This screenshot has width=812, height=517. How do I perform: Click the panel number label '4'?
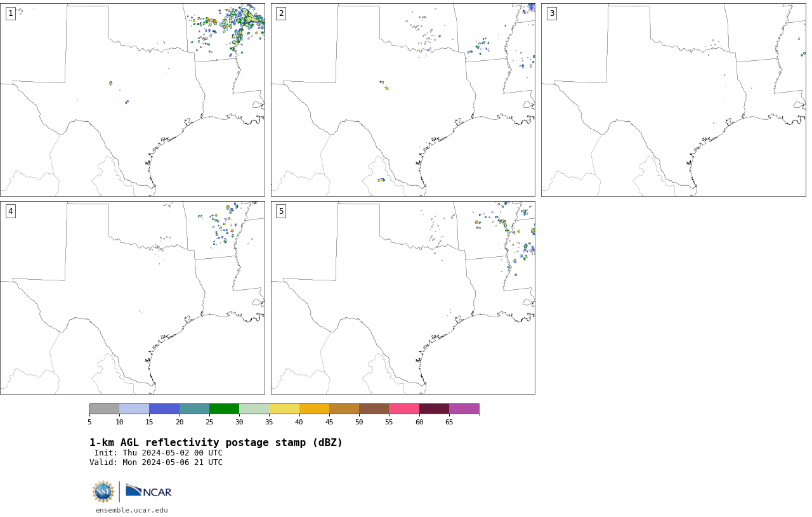pyautogui.click(x=10, y=211)
